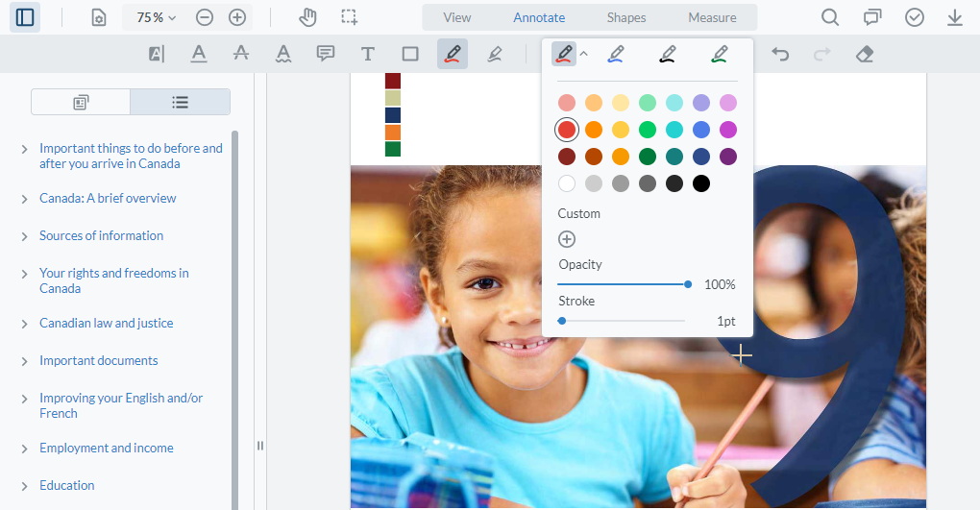Choose the red pen preset
The image size is (980, 510).
[x=564, y=55]
